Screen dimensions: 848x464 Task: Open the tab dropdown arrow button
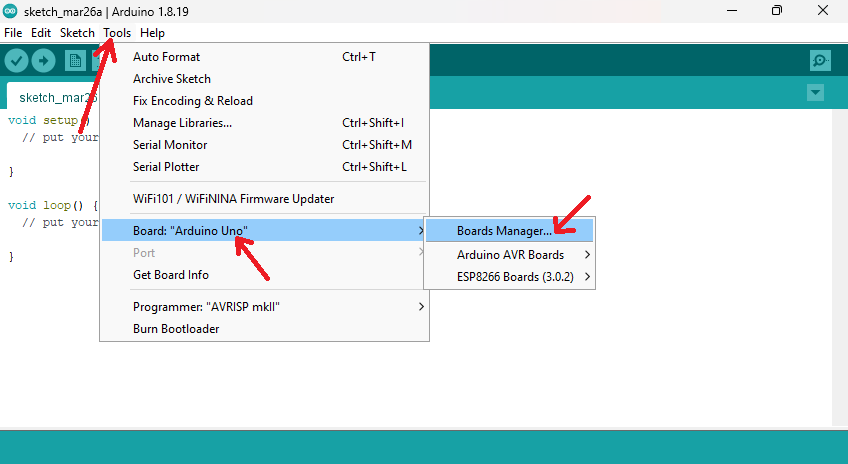coord(815,92)
